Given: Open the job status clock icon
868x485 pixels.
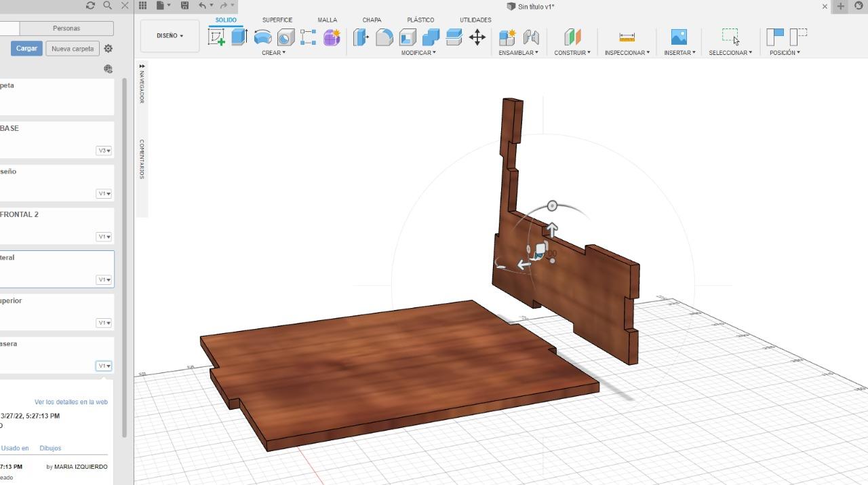Looking at the screenshot, I should coord(858,5).
